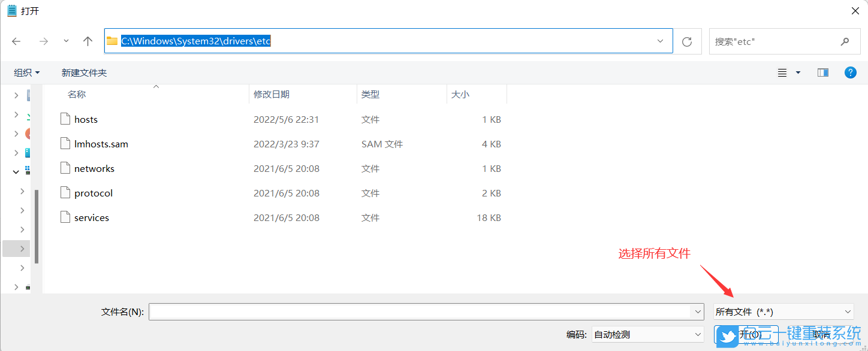Open the Help question mark icon
The image size is (868, 351).
tap(850, 72)
